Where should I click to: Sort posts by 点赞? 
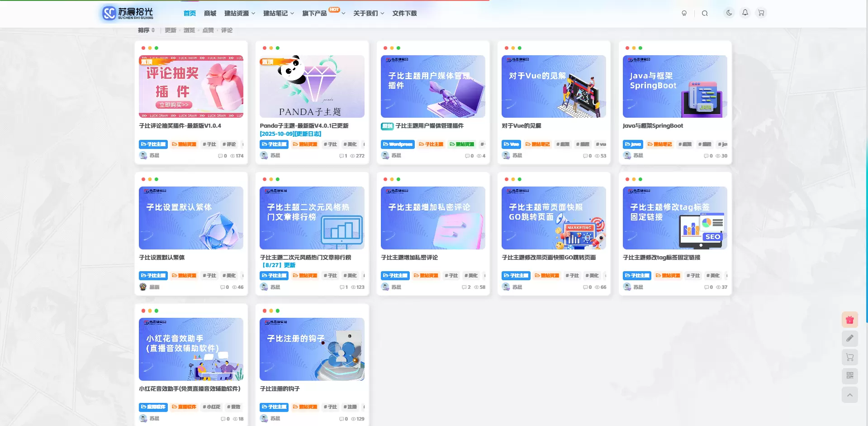point(208,30)
